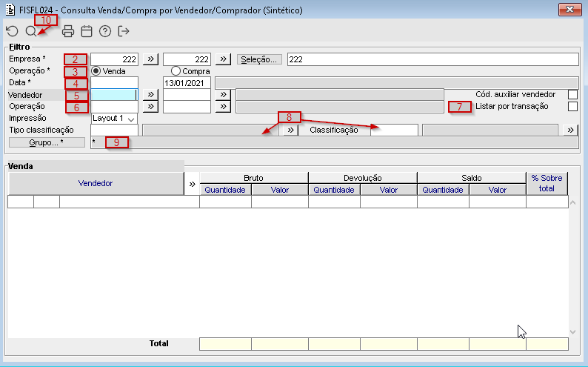This screenshot has height=367, width=588.
Task: Open lookup after second Empresa field
Action: [x=223, y=59]
